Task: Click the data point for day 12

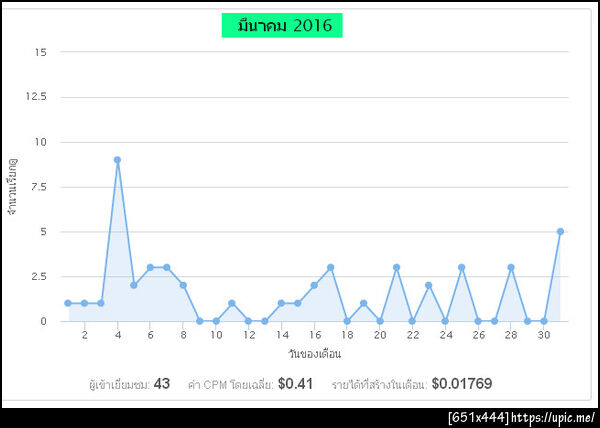Action: pos(248,321)
